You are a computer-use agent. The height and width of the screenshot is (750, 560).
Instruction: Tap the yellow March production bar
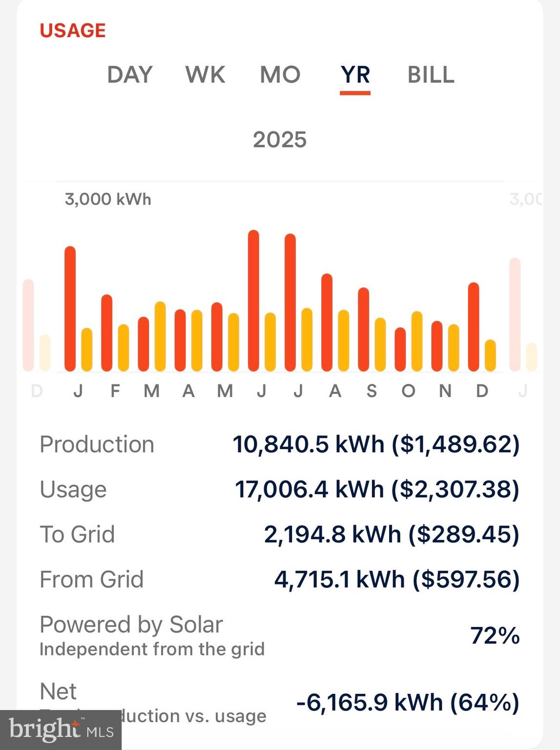point(160,336)
